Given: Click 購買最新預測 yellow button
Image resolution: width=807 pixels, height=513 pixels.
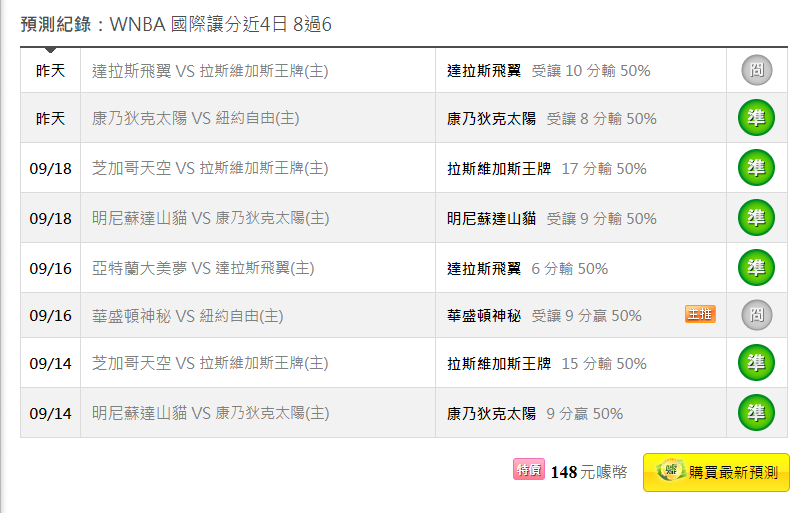Looking at the screenshot, I should click(x=716, y=472).
